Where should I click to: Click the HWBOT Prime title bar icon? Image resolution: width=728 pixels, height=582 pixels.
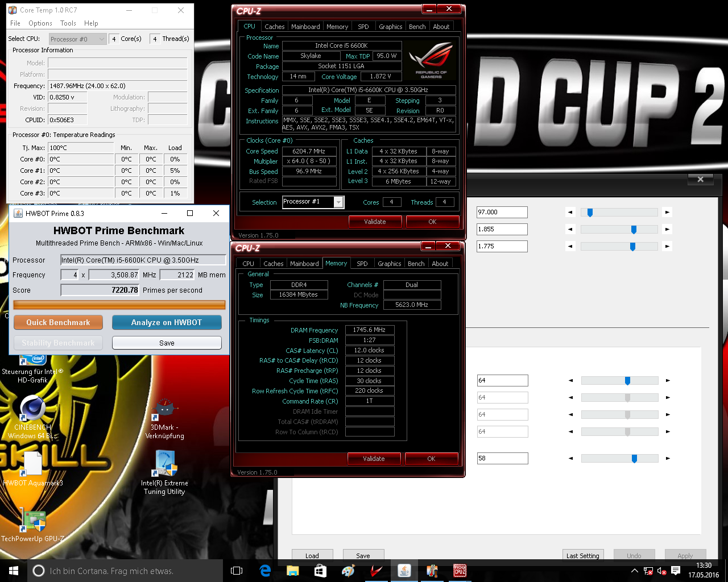pyautogui.click(x=18, y=213)
